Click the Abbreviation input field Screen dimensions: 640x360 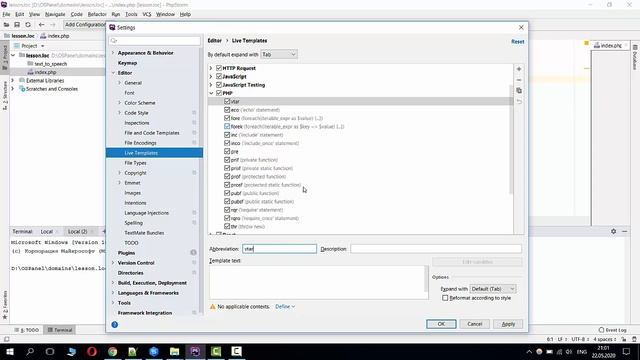(x=280, y=249)
